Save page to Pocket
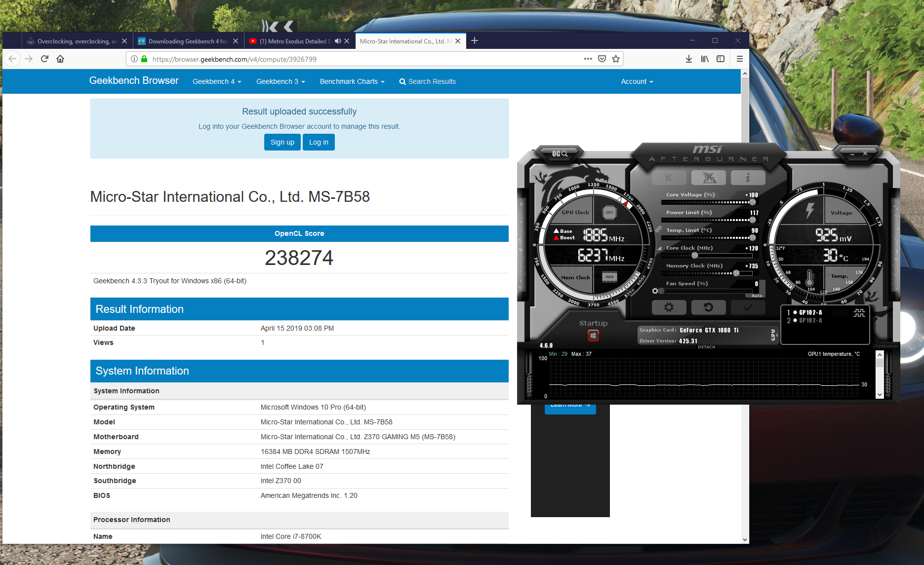The height and width of the screenshot is (565, 924). tap(602, 59)
